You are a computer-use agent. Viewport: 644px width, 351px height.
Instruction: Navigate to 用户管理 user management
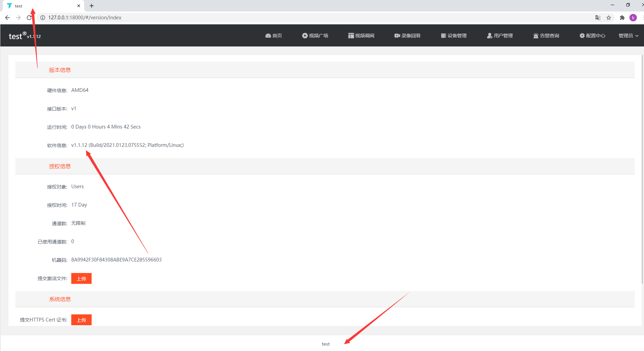[x=500, y=36]
